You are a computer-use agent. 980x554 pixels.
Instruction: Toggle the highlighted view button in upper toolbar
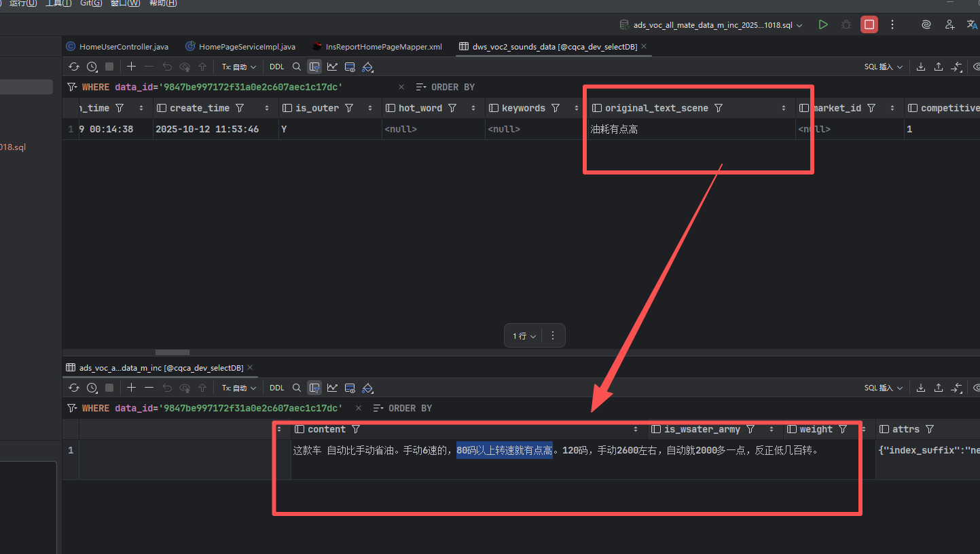(x=314, y=67)
